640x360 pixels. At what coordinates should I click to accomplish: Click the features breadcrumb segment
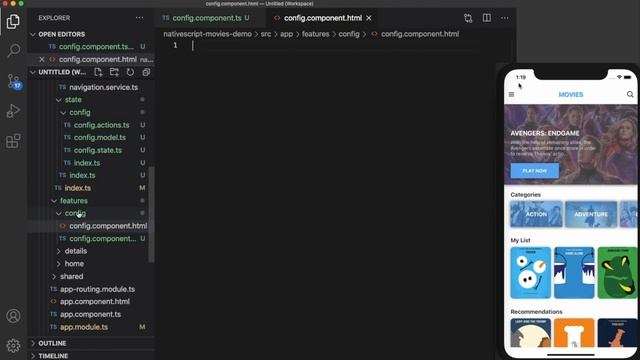pos(316,34)
